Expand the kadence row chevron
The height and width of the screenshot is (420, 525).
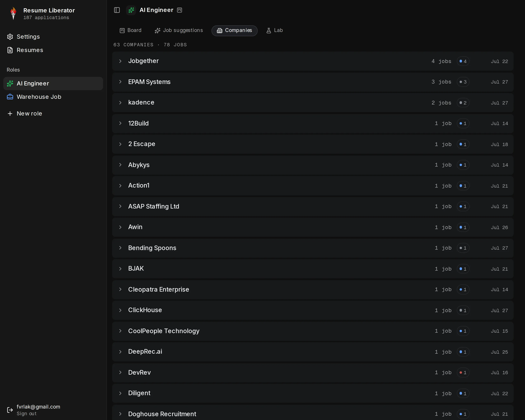coord(120,103)
